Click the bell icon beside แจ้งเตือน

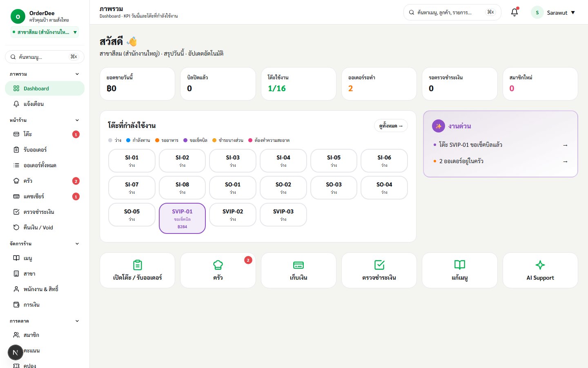16,104
